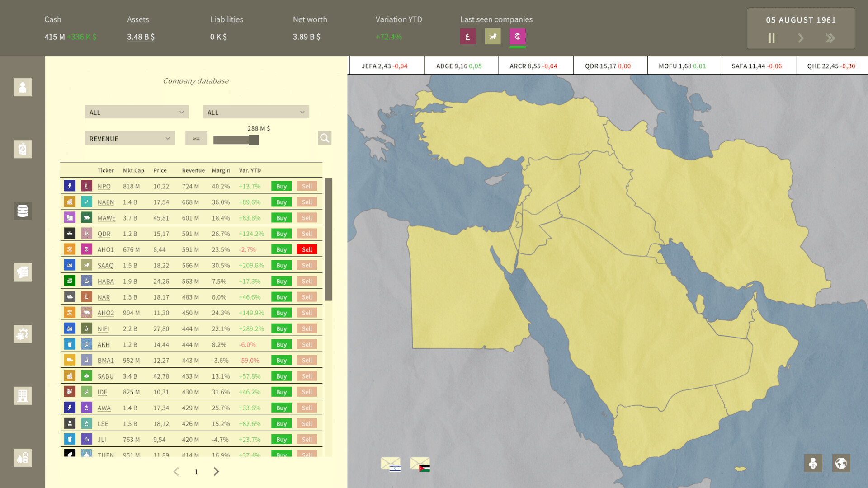Open the globe icon on the map
The width and height of the screenshot is (868, 488).
coord(841,463)
